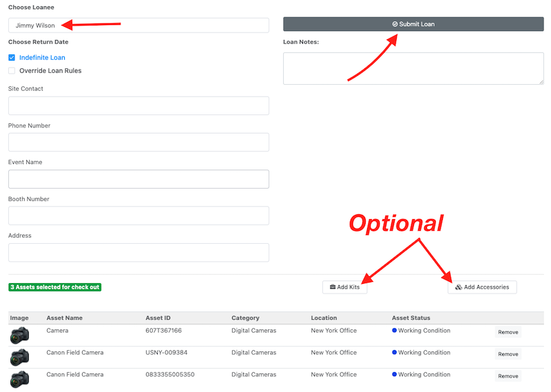Image resolution: width=551 pixels, height=392 pixels.
Task: Open the Add Kits option
Action: coord(344,287)
